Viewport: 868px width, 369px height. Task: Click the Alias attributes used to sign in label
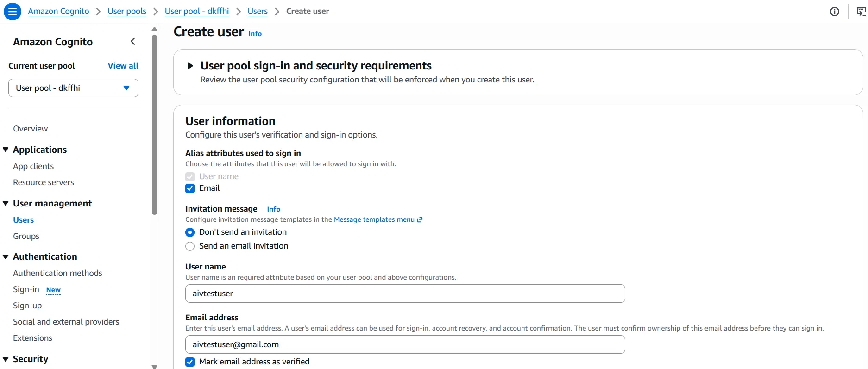click(x=243, y=153)
